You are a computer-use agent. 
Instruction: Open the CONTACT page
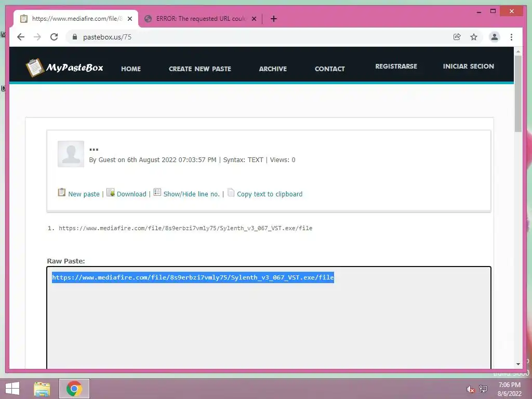(330, 69)
